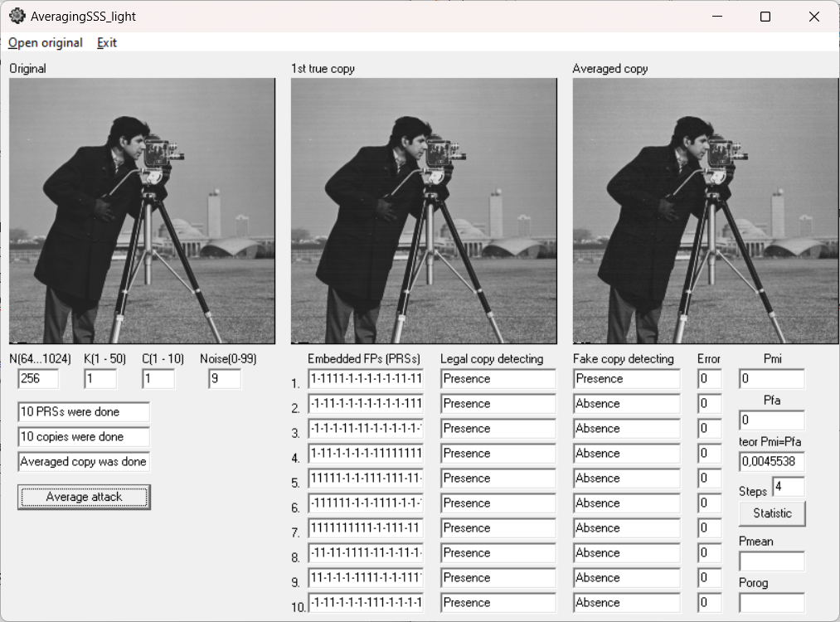Click Embedded FPs field in row 4
Screen dimensions: 840x622
click(x=366, y=454)
